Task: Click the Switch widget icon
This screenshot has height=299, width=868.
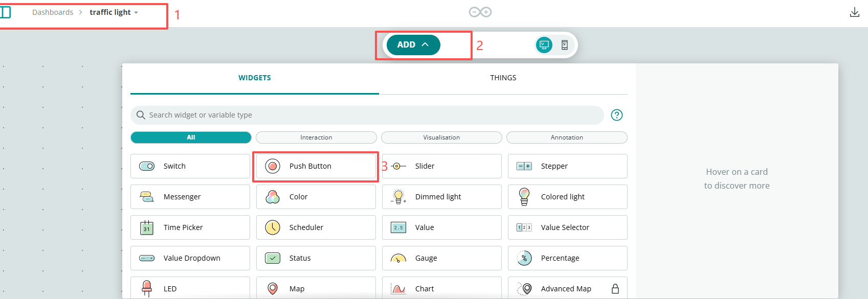Action: click(147, 166)
